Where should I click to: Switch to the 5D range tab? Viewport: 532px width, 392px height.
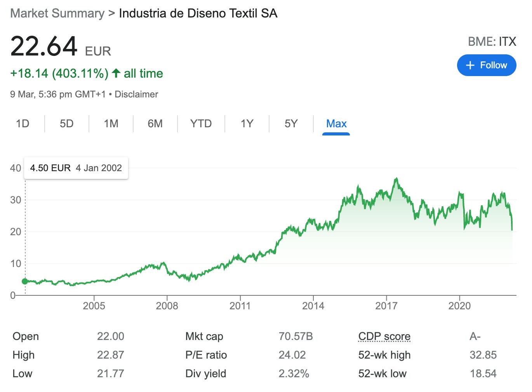pos(66,123)
